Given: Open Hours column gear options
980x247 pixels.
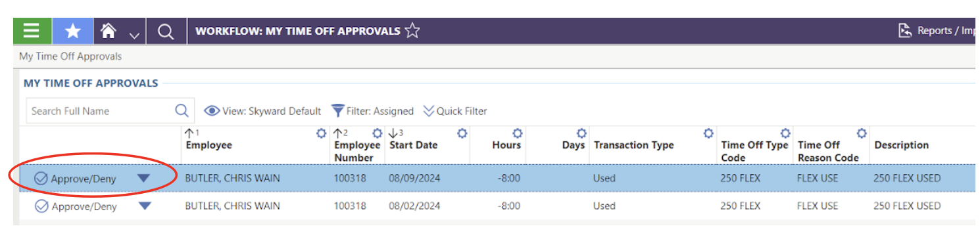Looking at the screenshot, I should pos(517,133).
